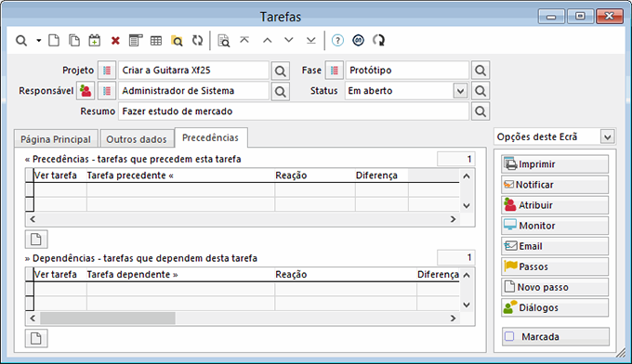Go to the next record arrow
Image resolution: width=632 pixels, height=364 pixels.
coord(289,40)
